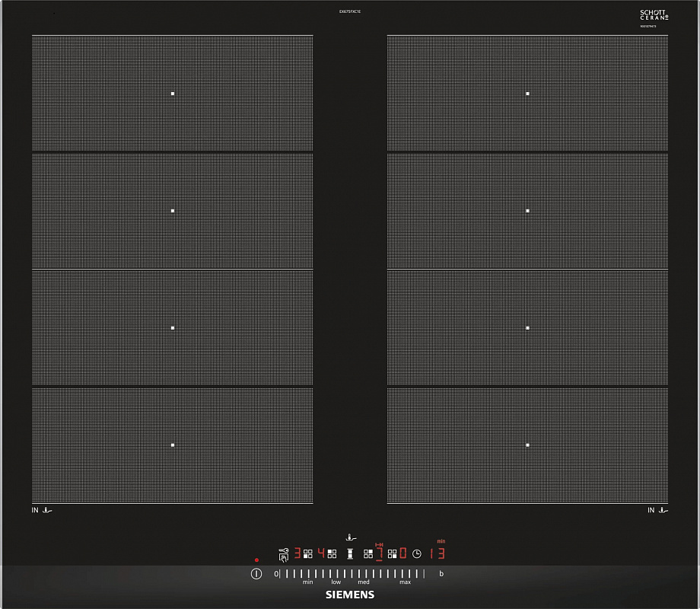Touch the bottom-right cooking zone center marker

point(527,445)
